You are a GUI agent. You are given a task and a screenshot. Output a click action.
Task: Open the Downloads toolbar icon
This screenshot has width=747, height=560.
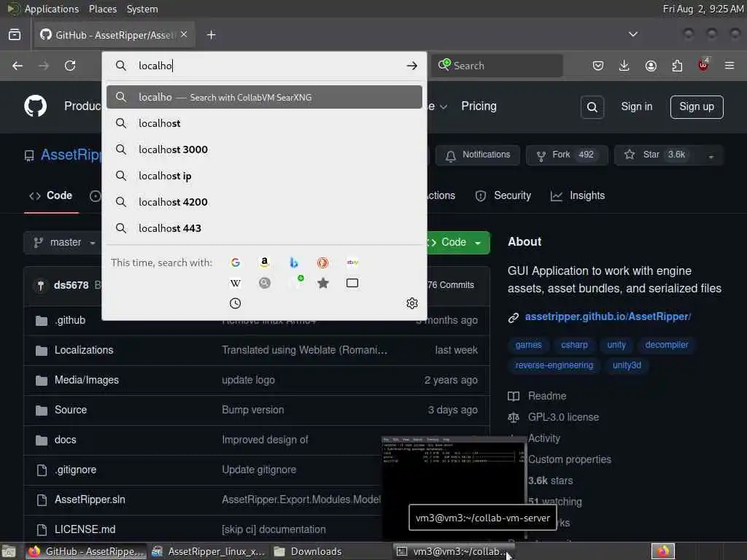tap(624, 66)
